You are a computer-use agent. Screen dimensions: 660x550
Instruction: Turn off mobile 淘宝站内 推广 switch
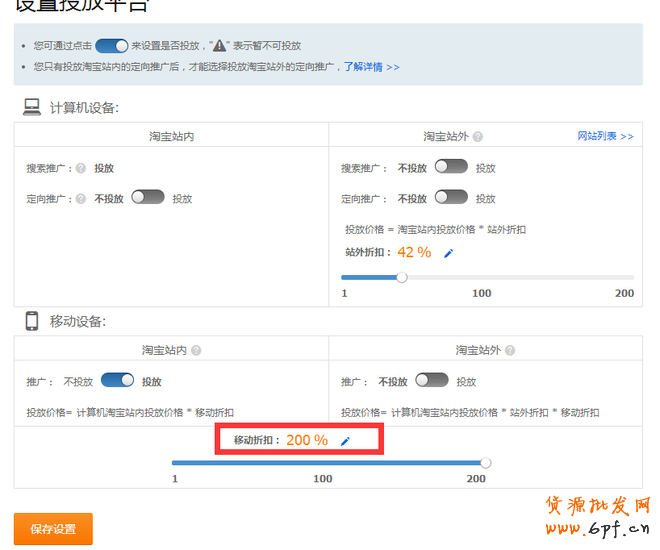click(117, 381)
